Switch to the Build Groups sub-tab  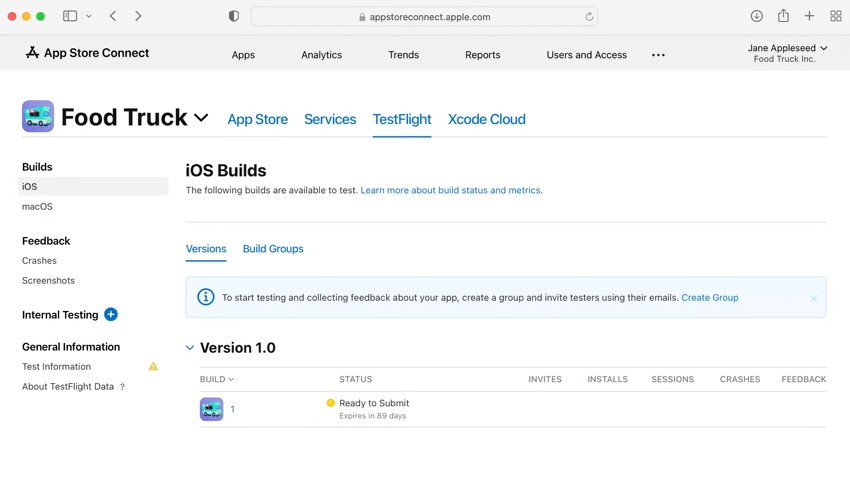click(273, 249)
